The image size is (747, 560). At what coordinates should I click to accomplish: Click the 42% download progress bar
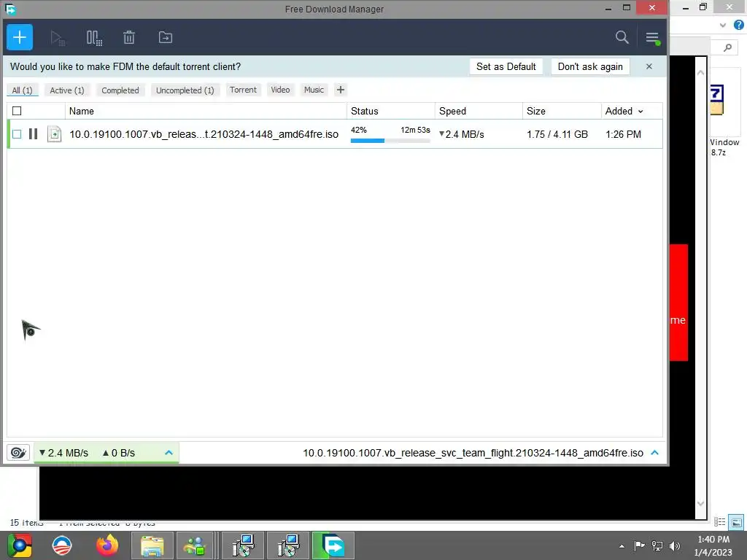pyautogui.click(x=390, y=141)
